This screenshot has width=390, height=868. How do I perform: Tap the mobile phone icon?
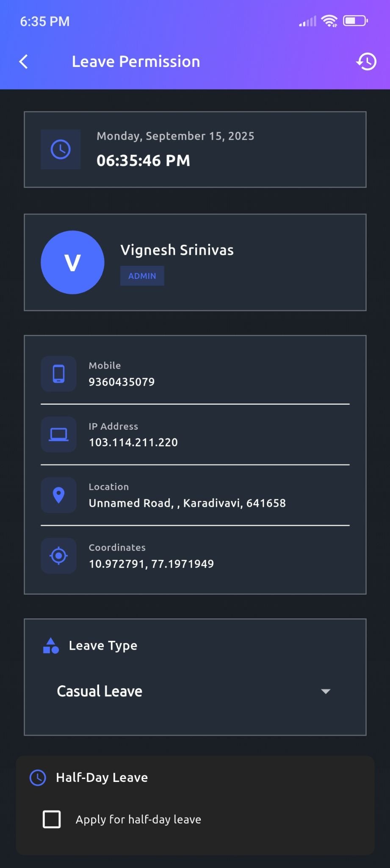pos(58,374)
